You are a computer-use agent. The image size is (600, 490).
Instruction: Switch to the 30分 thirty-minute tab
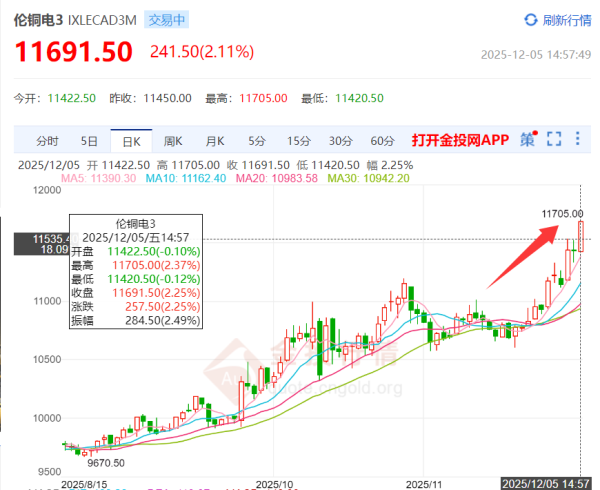pos(340,141)
